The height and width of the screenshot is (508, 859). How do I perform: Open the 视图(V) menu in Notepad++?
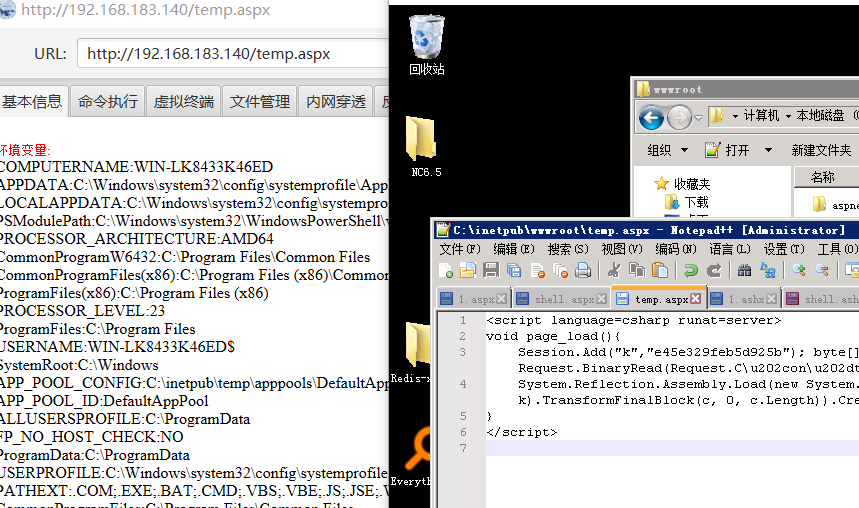[x=622, y=249]
